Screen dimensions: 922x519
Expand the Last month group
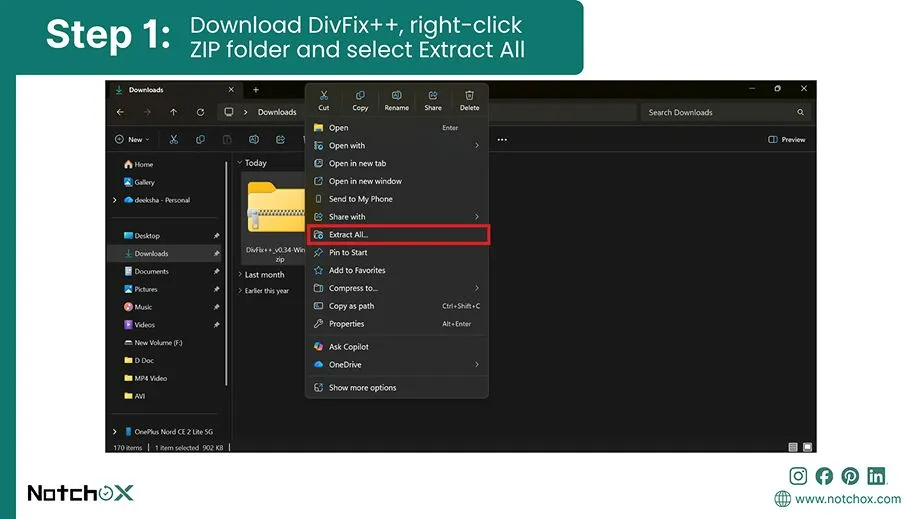tap(240, 274)
